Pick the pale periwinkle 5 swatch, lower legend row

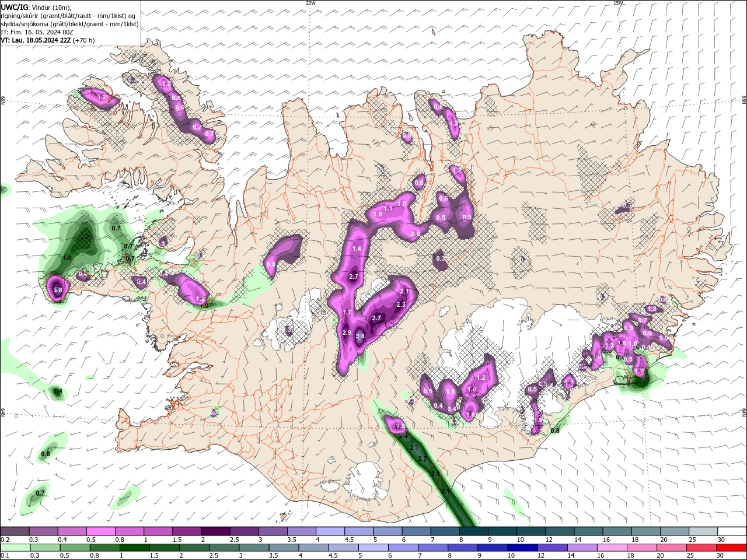click(373, 548)
